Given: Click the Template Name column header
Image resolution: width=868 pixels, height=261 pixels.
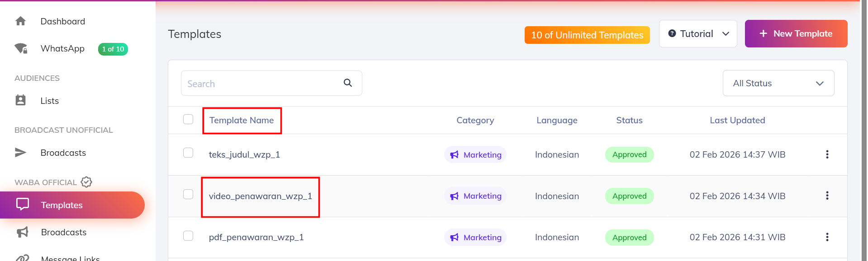Looking at the screenshot, I should pos(242,121).
